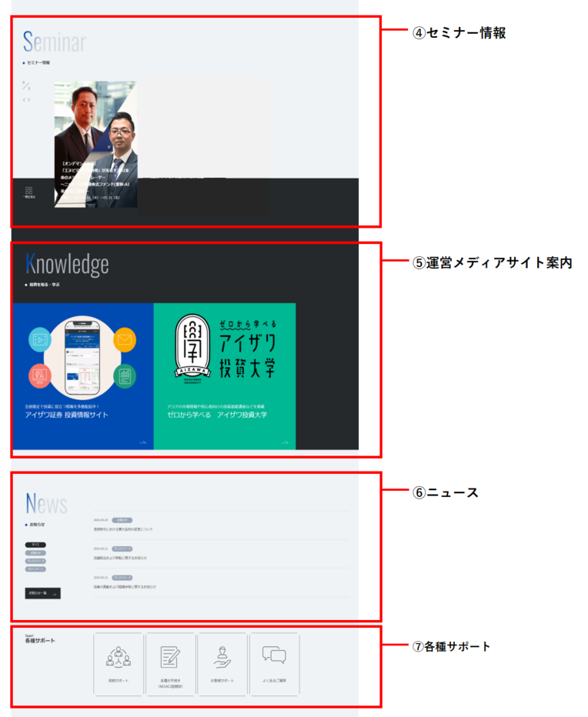This screenshot has width=588, height=717.
Task: Click the 各種お手続き document and pen icon
Action: point(170,657)
